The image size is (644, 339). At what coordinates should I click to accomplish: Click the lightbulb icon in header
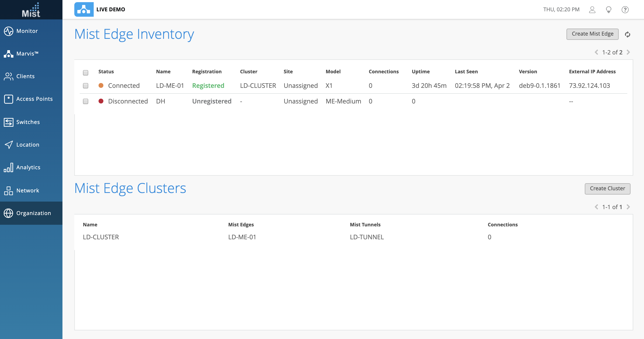(x=608, y=10)
